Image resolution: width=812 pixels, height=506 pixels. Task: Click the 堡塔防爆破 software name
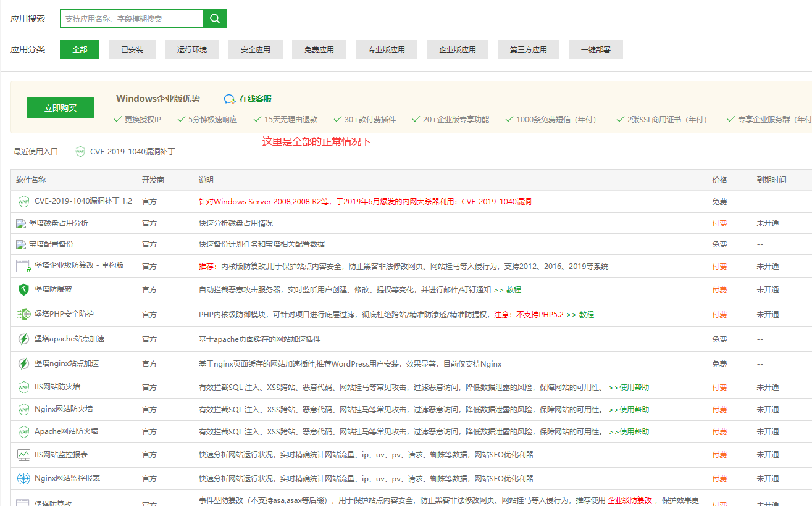[x=53, y=289]
